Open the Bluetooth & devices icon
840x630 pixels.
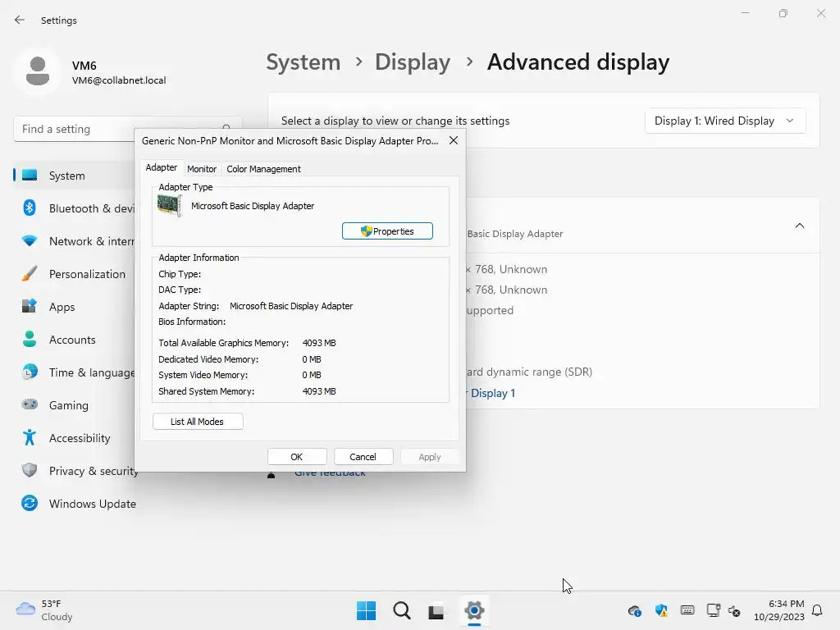[30, 208]
